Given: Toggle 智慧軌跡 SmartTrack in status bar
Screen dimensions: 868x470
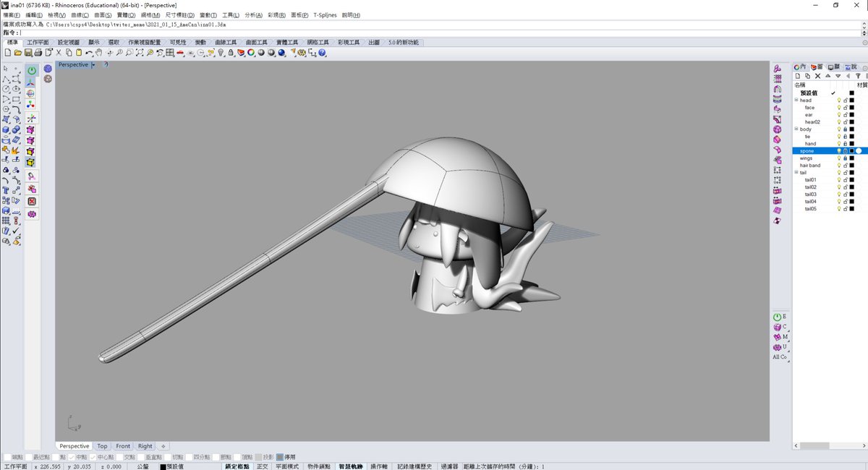Looking at the screenshot, I should [351, 466].
